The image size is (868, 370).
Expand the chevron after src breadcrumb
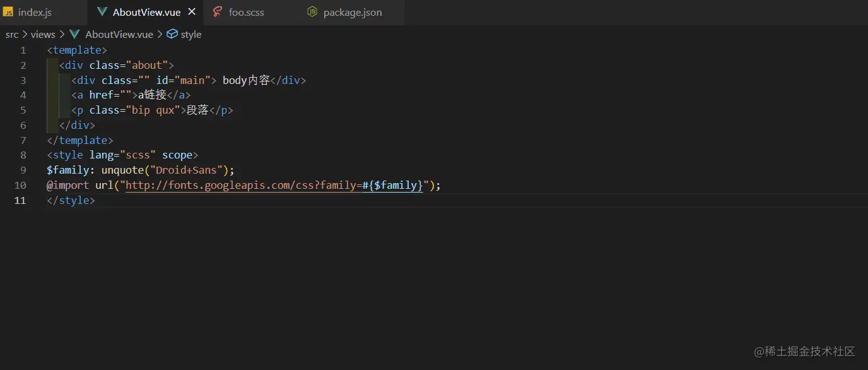point(25,35)
